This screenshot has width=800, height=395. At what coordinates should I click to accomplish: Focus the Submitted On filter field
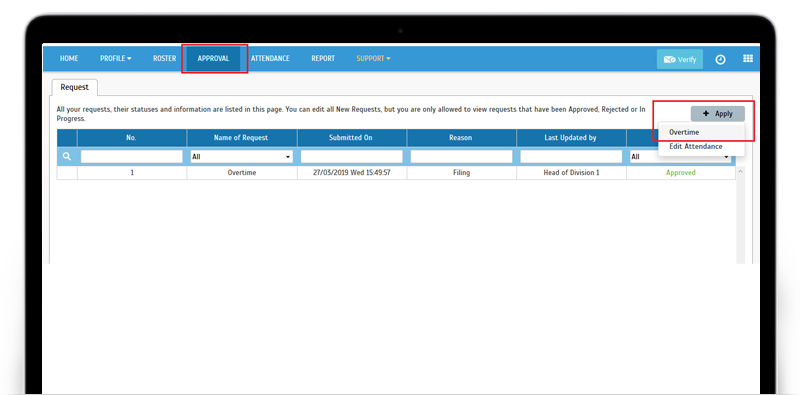click(x=352, y=157)
